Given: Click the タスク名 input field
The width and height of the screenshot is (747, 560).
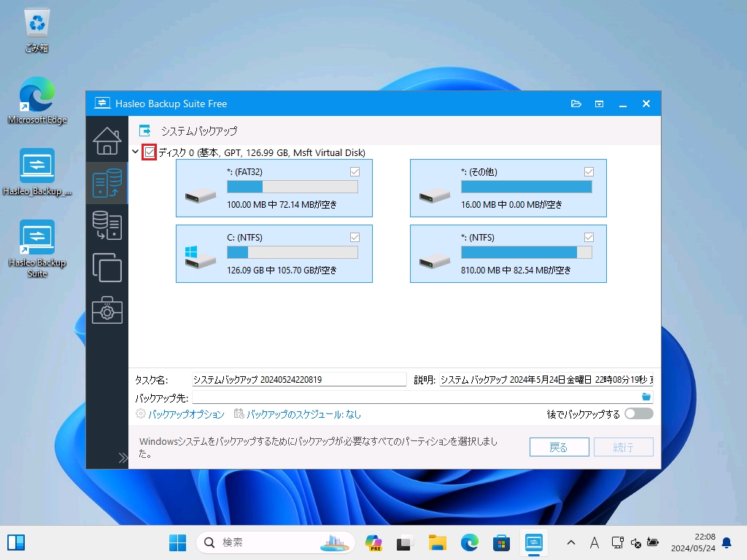Looking at the screenshot, I should pos(298,379).
